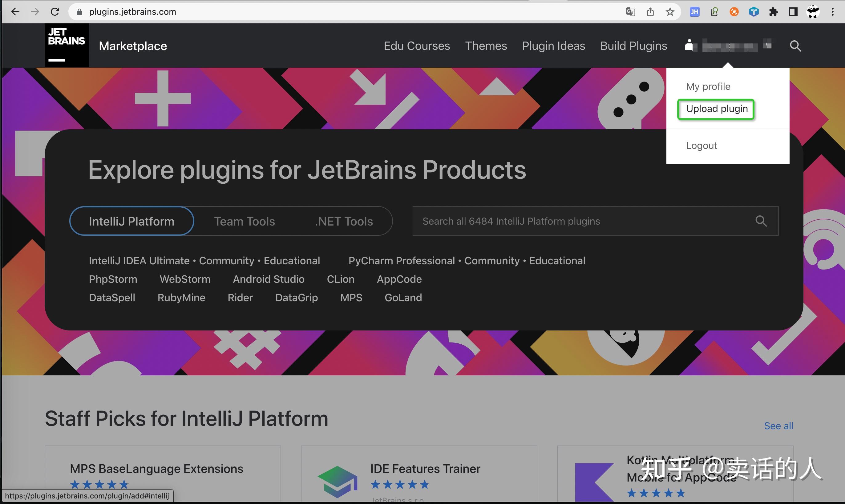Open site search magnifier in header
The height and width of the screenshot is (504, 845).
tap(795, 46)
